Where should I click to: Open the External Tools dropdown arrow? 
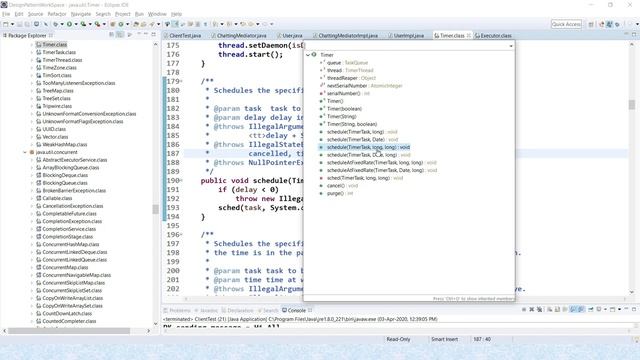[104, 24]
